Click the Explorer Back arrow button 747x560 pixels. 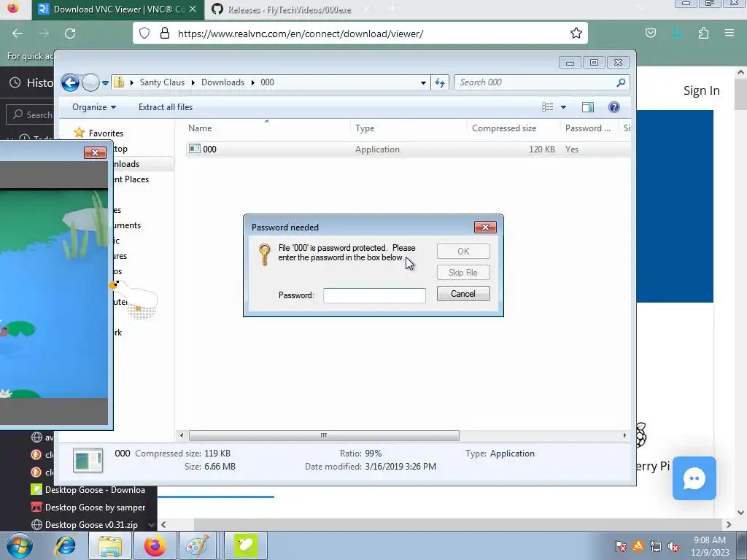[71, 82]
